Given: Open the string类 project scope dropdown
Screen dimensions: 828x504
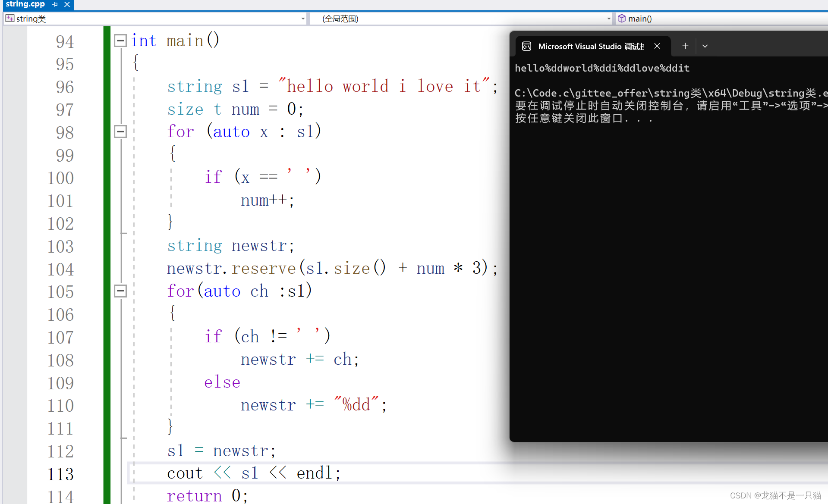Looking at the screenshot, I should tap(303, 19).
